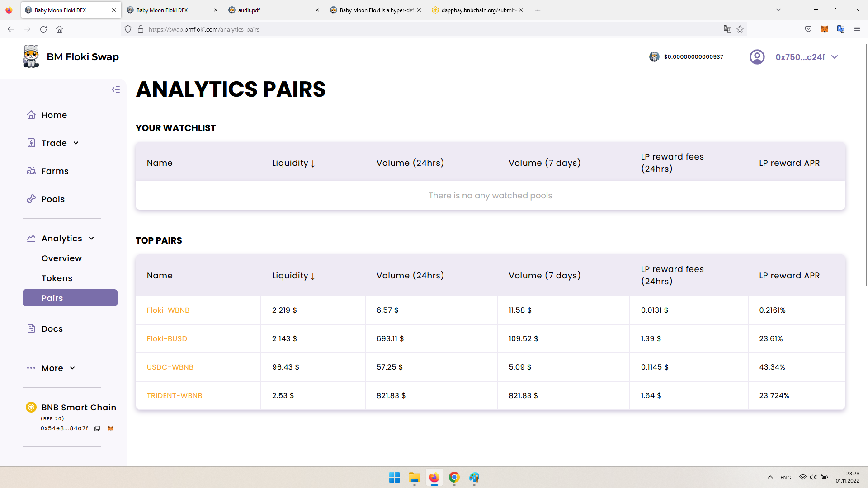Viewport: 868px width, 488px height.
Task: Open Farms page
Action: 48,171
